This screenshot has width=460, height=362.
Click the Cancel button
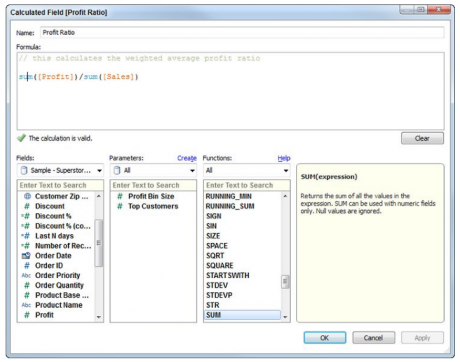point(374,338)
